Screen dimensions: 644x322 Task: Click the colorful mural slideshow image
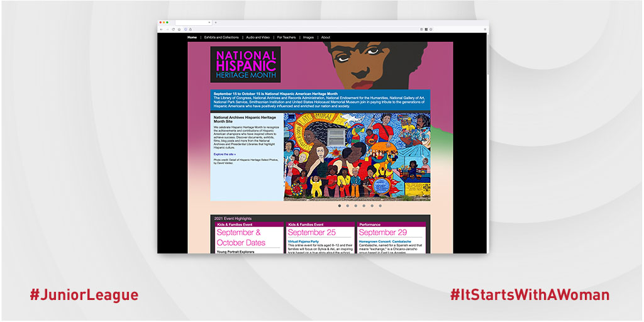(357, 157)
